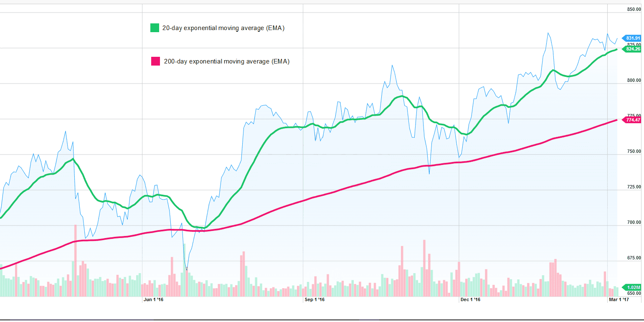The height and width of the screenshot is (322, 644).
Task: Click the Jun 1 '16 axis label
Action: coord(153,299)
